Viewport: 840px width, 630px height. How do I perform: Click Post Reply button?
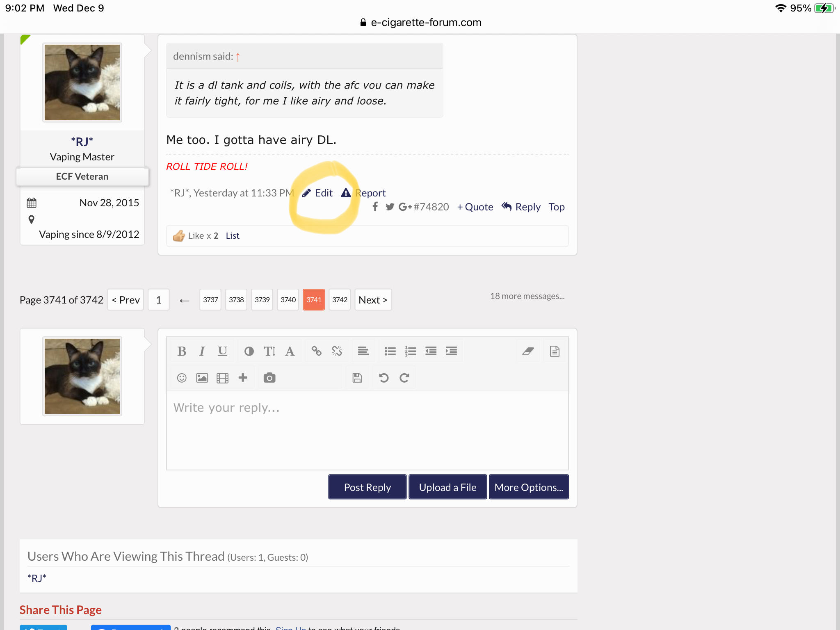[x=367, y=487]
